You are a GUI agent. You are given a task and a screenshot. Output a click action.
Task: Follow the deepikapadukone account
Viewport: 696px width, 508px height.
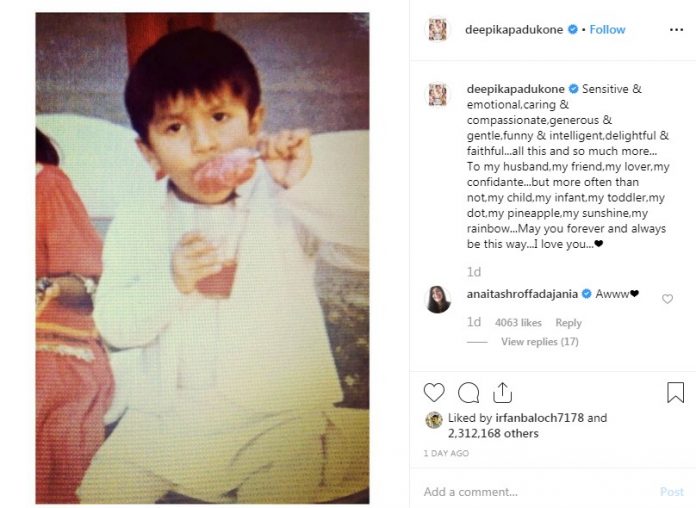tap(607, 30)
